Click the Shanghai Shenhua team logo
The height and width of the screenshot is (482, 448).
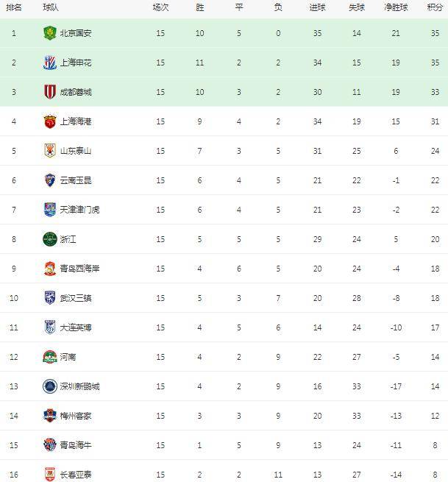coord(50,63)
